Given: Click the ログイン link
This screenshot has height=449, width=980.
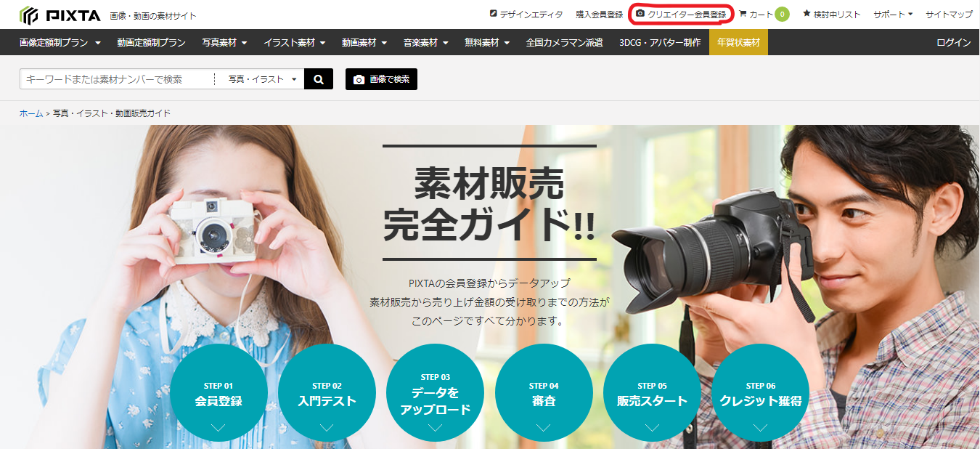Looking at the screenshot, I should coord(953,42).
